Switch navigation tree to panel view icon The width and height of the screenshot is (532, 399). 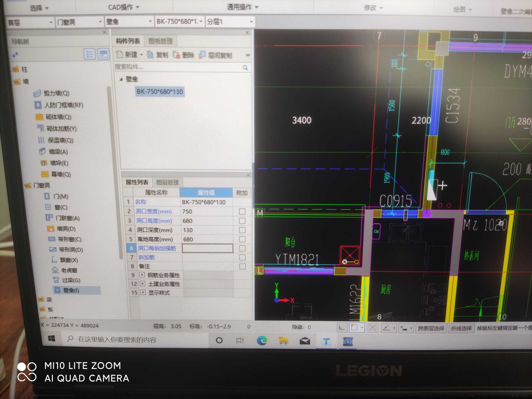point(103,54)
